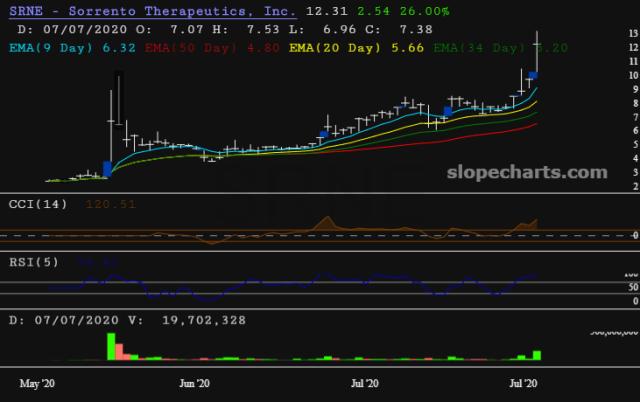Click the blue marker at the mid-May breakout

[x=107, y=168]
